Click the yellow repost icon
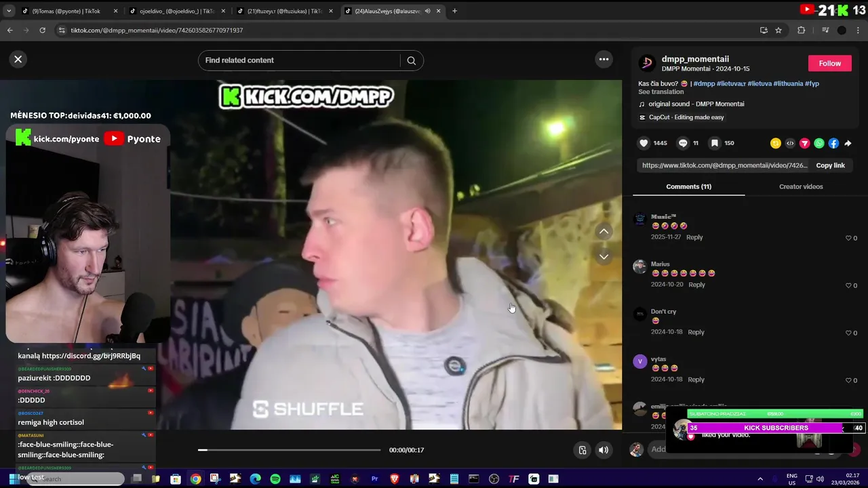Screen dimensions: 868x488 (x=776, y=143)
